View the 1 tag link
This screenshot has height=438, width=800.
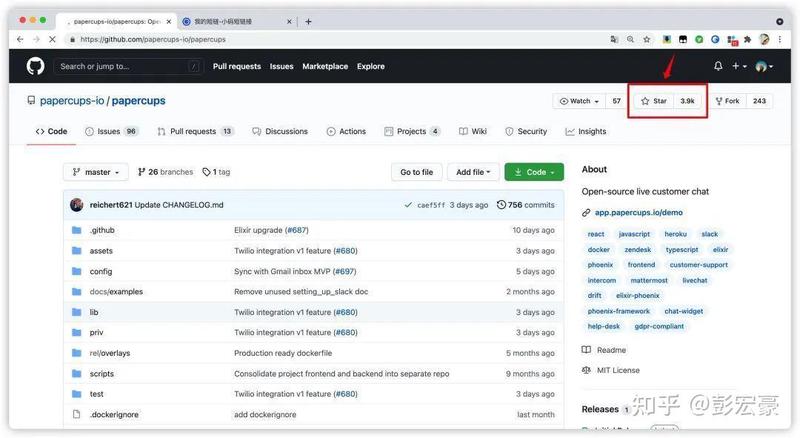click(216, 172)
